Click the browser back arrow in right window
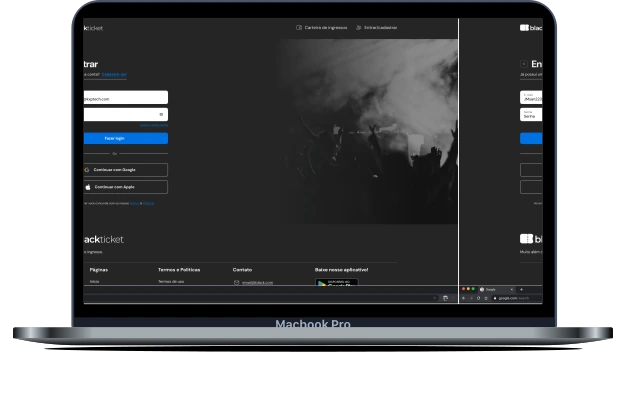 [x=463, y=298]
